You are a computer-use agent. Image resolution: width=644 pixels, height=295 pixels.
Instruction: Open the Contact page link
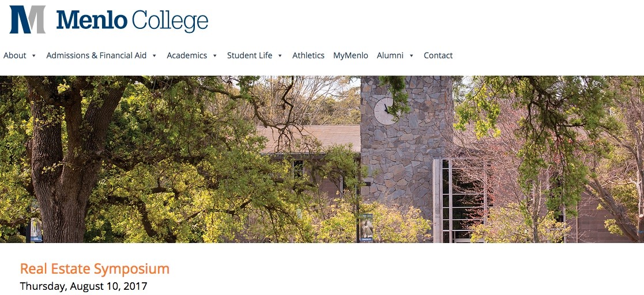point(438,55)
